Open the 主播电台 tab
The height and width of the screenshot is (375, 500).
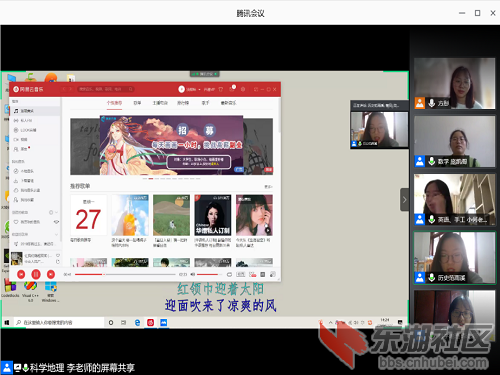[x=160, y=103]
